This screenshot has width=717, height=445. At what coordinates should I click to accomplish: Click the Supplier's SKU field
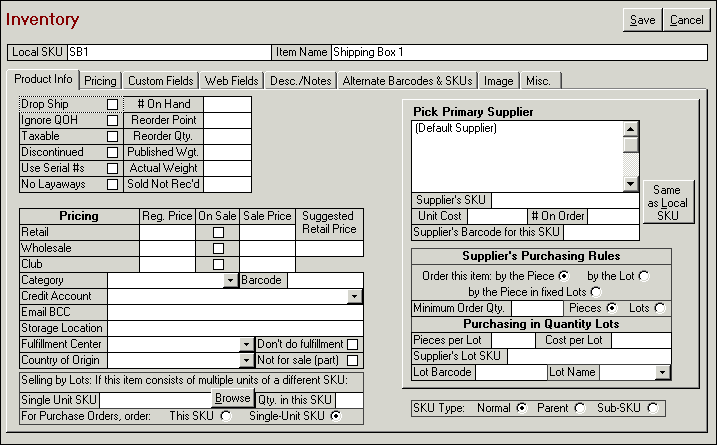pyautogui.click(x=565, y=200)
